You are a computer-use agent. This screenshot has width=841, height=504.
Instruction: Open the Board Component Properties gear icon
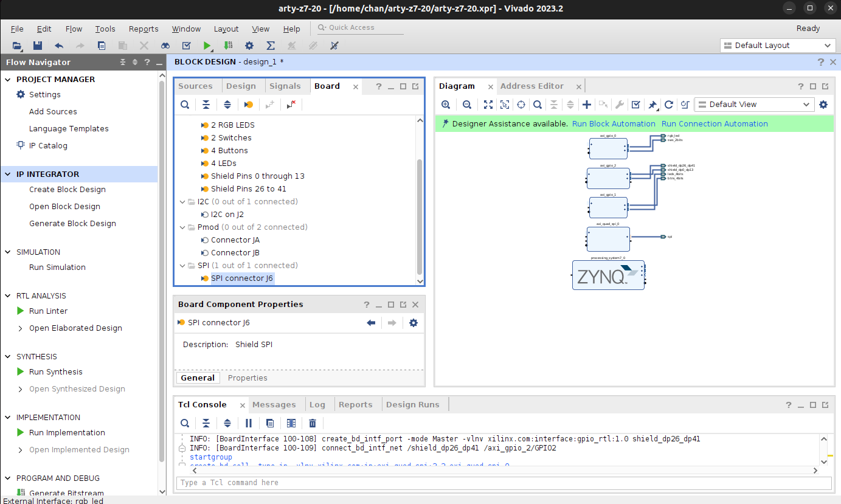coord(414,323)
